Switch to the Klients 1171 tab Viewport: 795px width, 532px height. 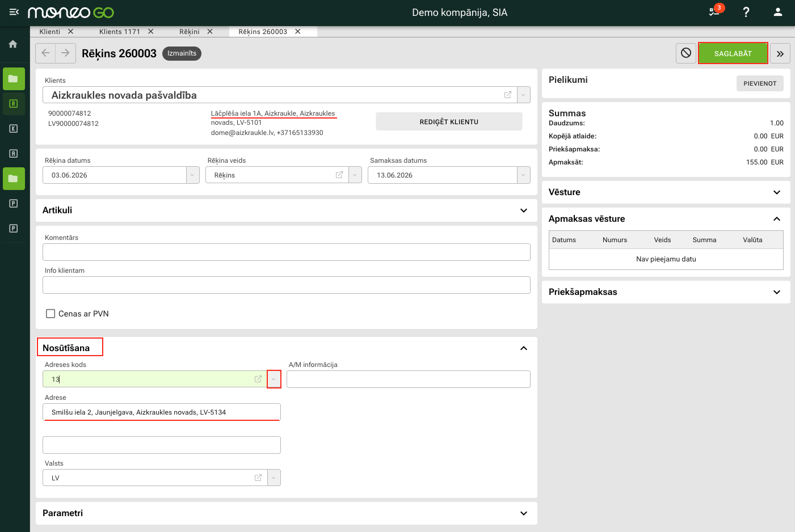tap(120, 32)
